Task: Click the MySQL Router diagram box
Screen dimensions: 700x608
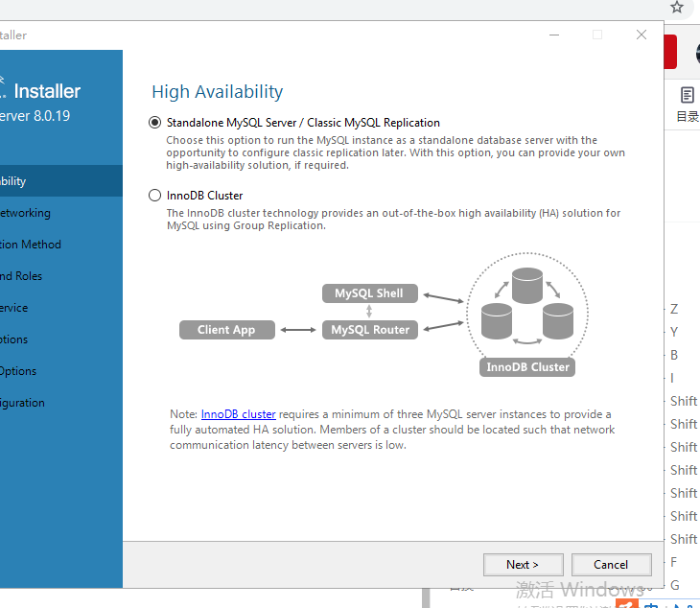Action: coord(369,330)
